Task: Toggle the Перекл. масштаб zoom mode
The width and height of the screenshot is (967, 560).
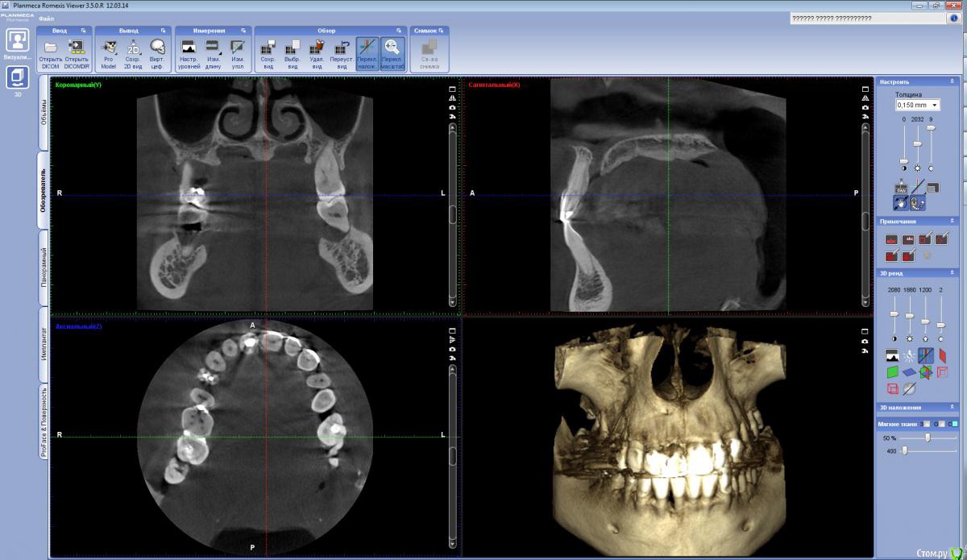Action: pos(392,48)
